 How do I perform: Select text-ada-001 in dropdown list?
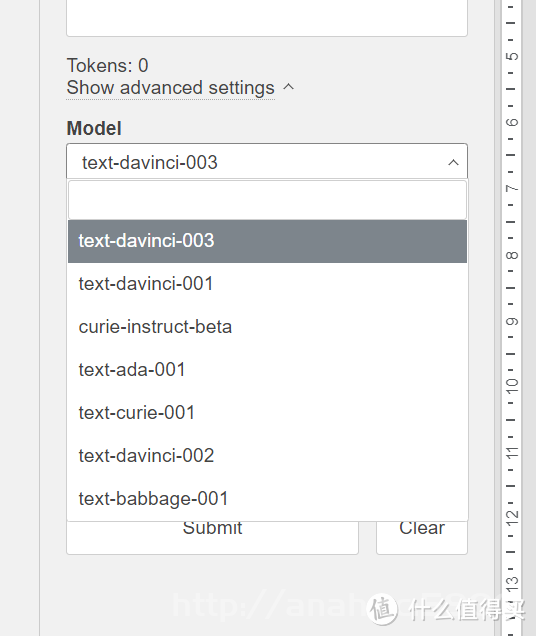point(267,370)
